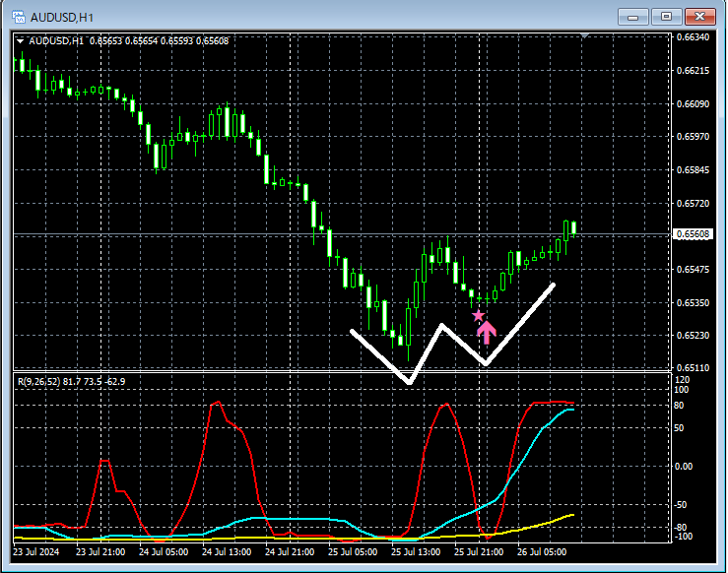Click the 23 Jul 2024 time label
Viewport: 728px width, 573px height.
pyautogui.click(x=36, y=552)
